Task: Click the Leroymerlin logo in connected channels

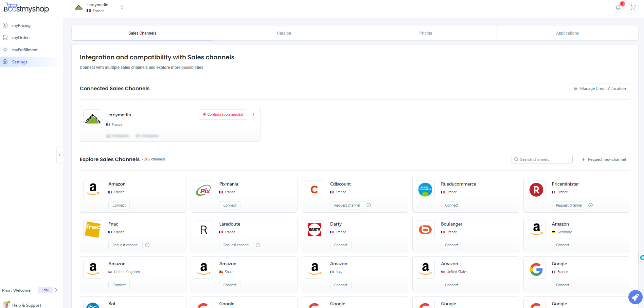Action: pos(93,119)
